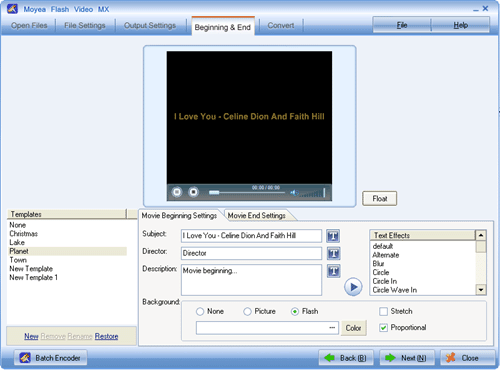Click the Batch Encoder icon button

coord(51,358)
